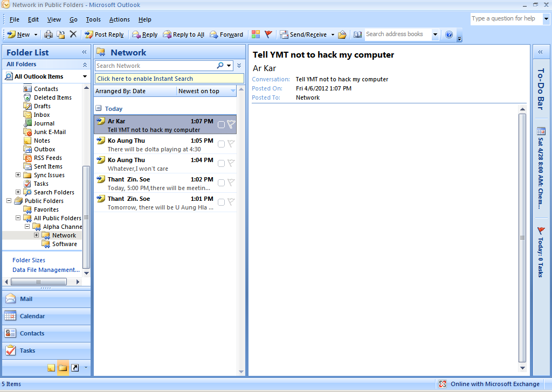Image resolution: width=552 pixels, height=392 pixels.
Task: Flag the Thant Zin. Soe 1:02 PM post
Action: click(x=231, y=183)
